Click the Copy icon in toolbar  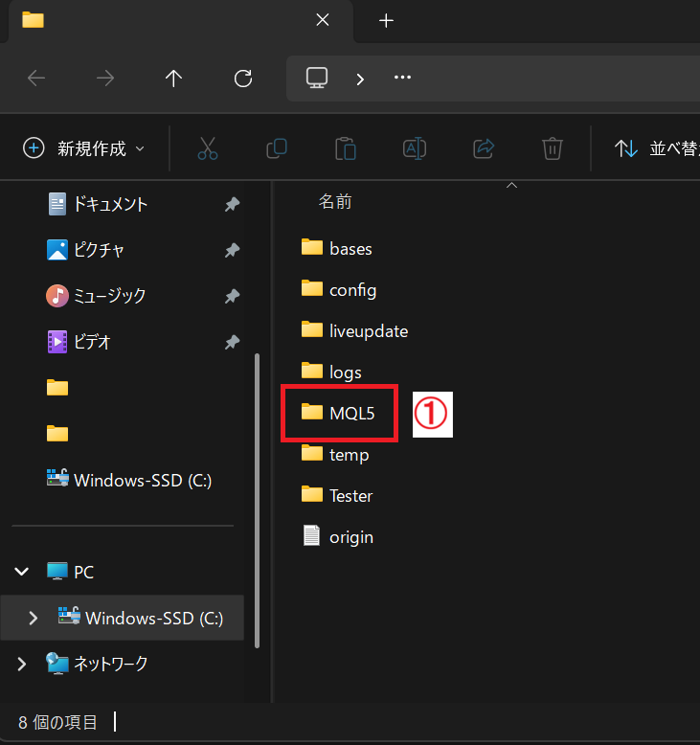(x=277, y=148)
